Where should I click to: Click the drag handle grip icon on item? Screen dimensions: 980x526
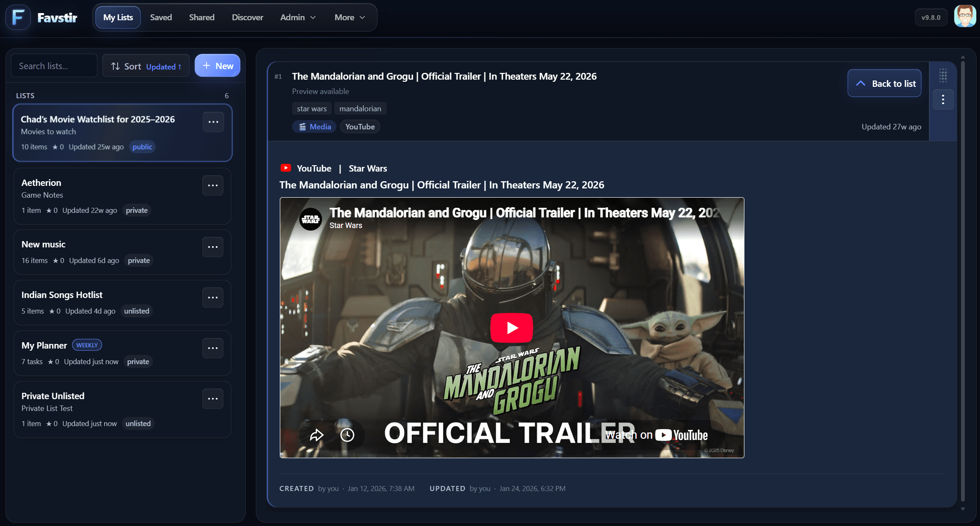[x=943, y=76]
